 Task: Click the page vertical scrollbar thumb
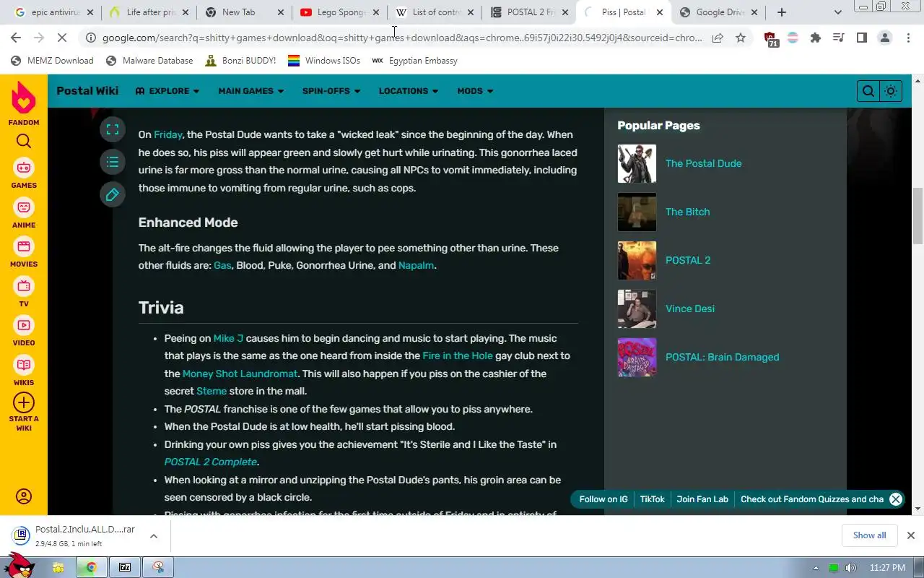[918, 215]
